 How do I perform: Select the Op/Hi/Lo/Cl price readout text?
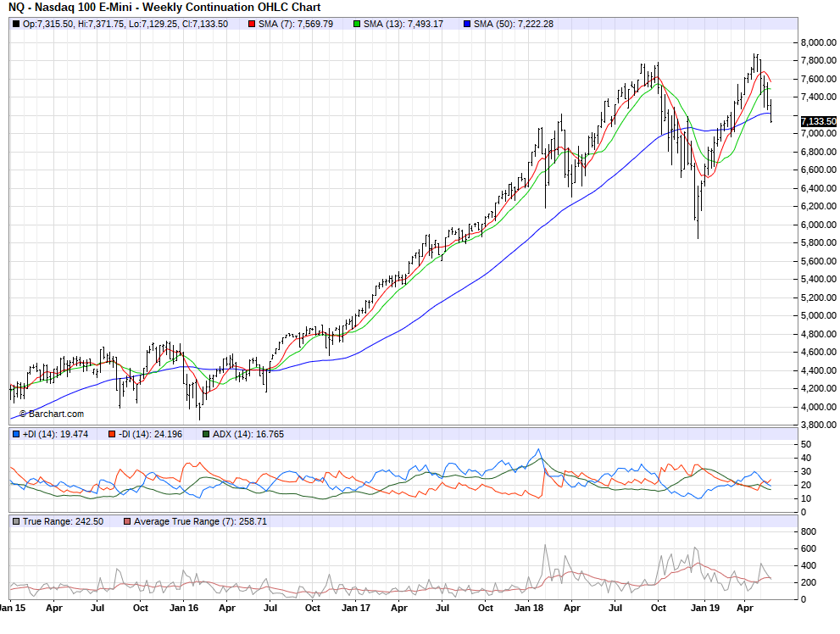pos(125,24)
